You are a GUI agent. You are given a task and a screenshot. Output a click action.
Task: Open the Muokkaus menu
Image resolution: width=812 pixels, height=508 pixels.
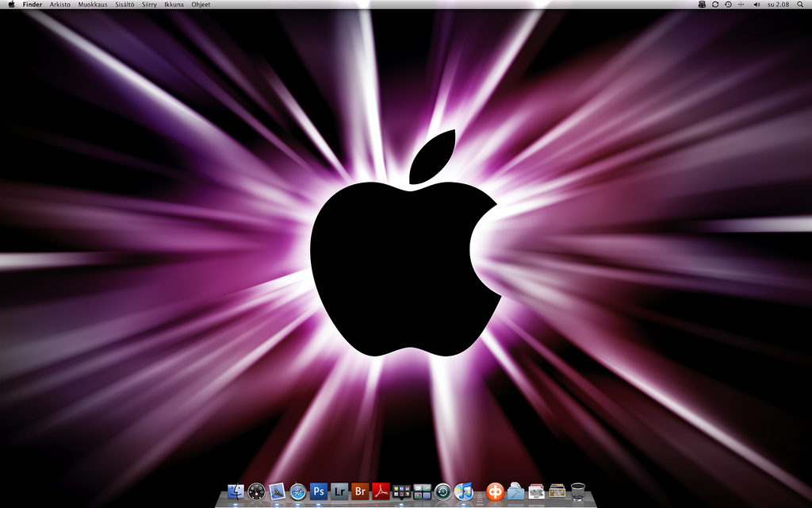93,5
